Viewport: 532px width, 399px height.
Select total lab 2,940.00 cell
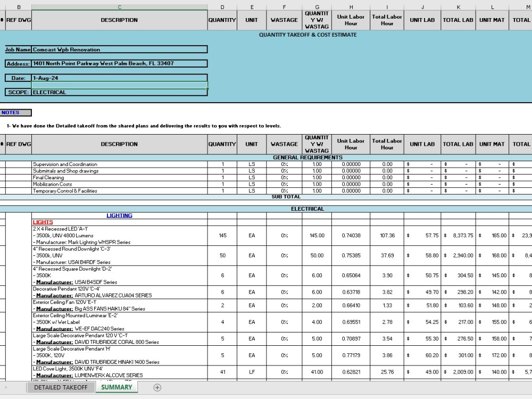pos(459,255)
